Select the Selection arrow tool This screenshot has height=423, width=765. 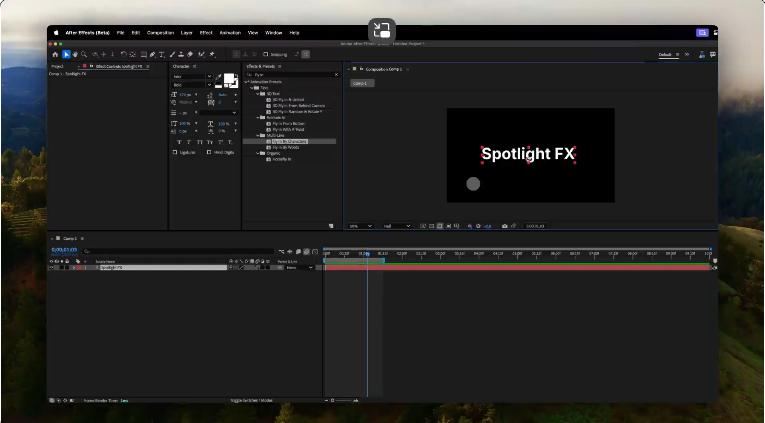point(66,55)
